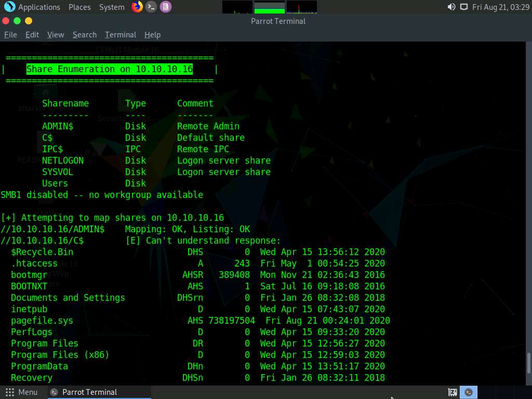Open the System menu
Viewport: 532px width, 399px height.
tap(112, 7)
